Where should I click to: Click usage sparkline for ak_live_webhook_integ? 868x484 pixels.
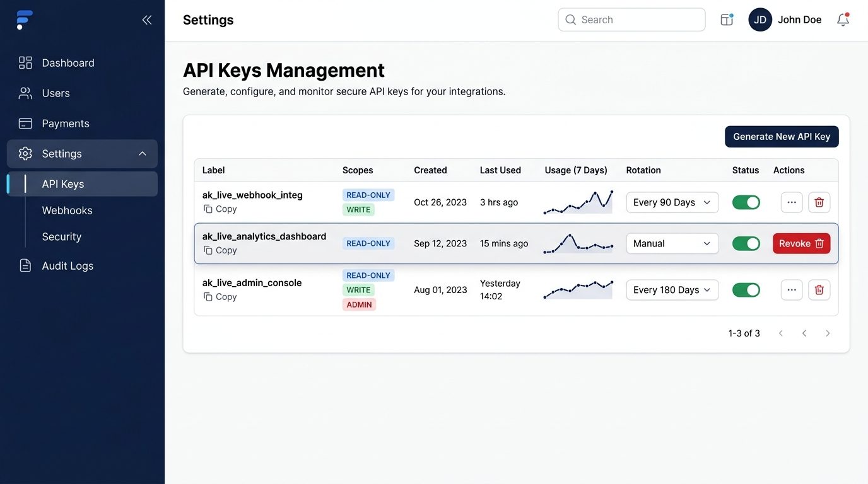click(578, 202)
